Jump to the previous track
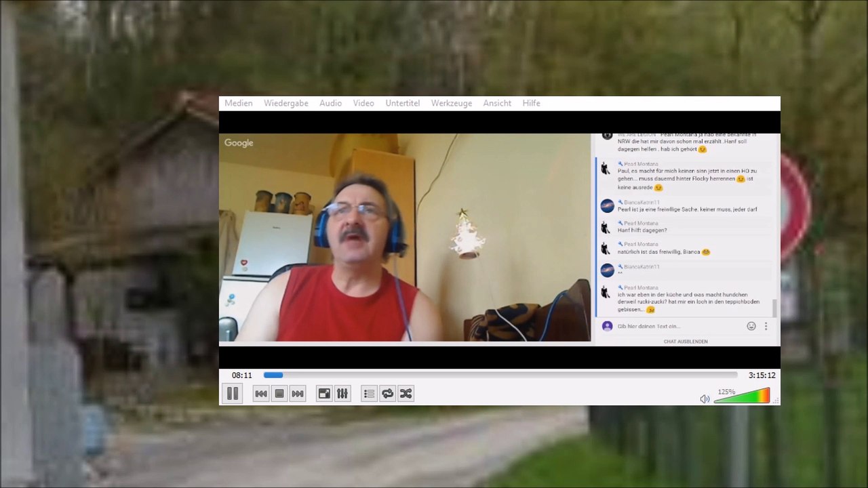868x488 pixels. [261, 394]
